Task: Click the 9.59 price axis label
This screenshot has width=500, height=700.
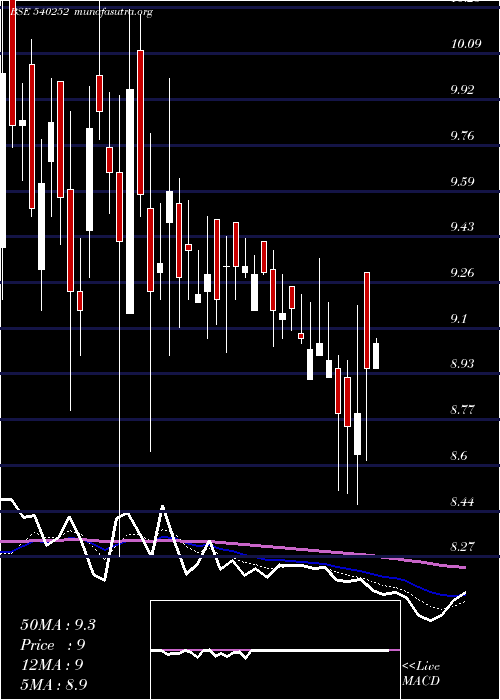Action: [462, 182]
